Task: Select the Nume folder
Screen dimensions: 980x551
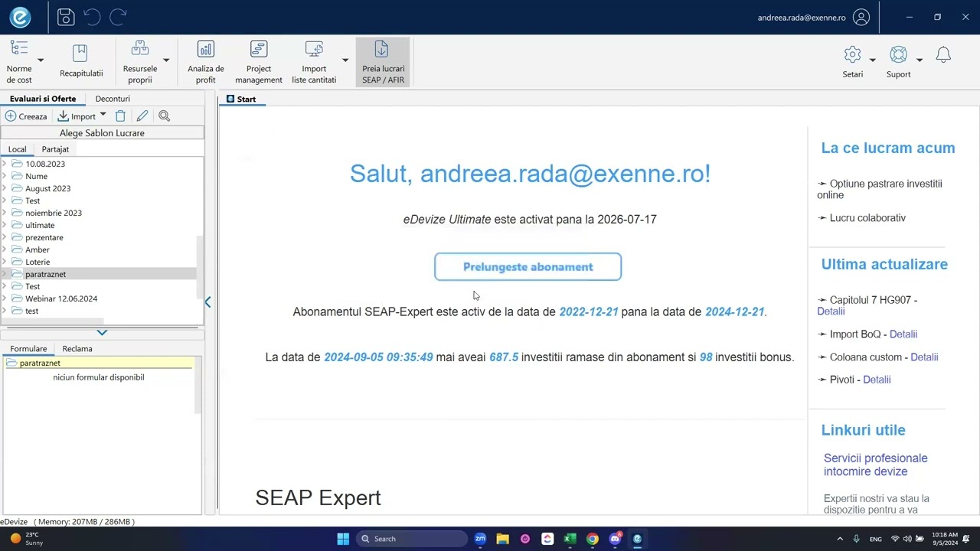Action: [x=36, y=176]
